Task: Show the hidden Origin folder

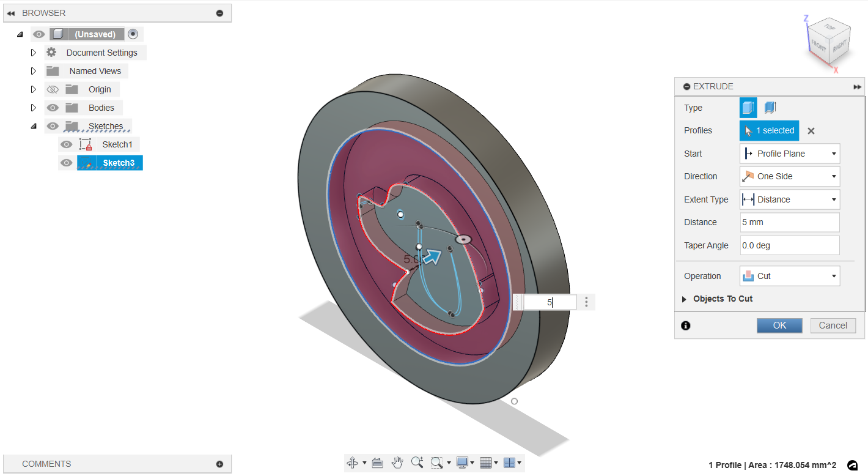Action: pos(53,89)
